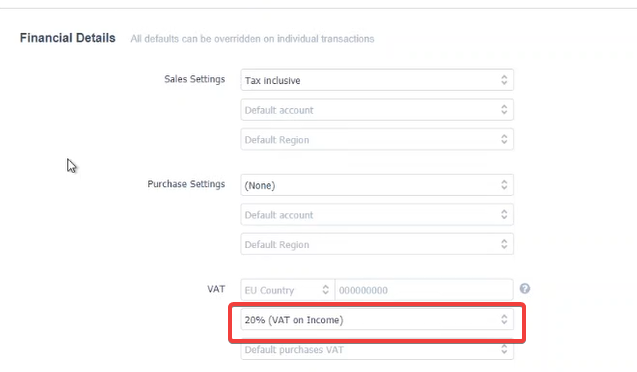Image resolution: width=637 pixels, height=372 pixels.
Task: Open the (None) Purchase Settings dropdown
Action: [377, 185]
